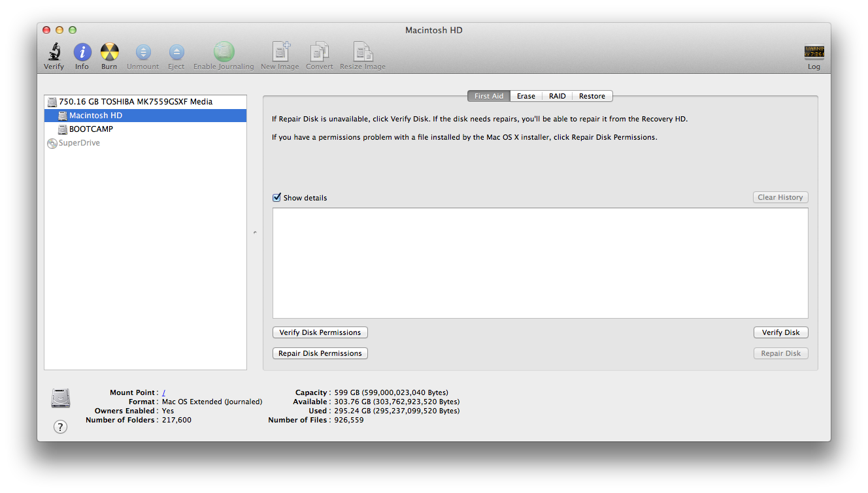
Task: Click the Clear History button
Action: [780, 197]
